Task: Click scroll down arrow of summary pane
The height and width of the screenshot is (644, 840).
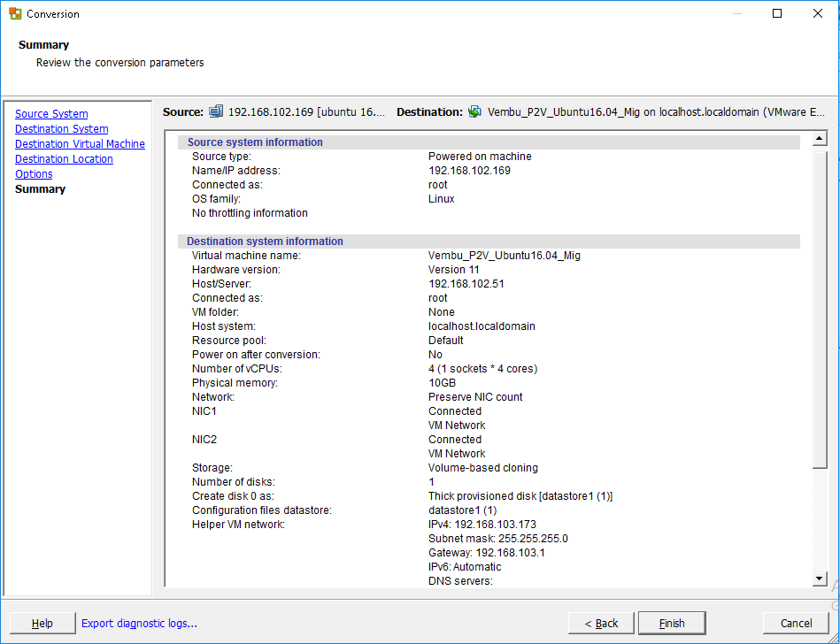Action: coord(819,579)
